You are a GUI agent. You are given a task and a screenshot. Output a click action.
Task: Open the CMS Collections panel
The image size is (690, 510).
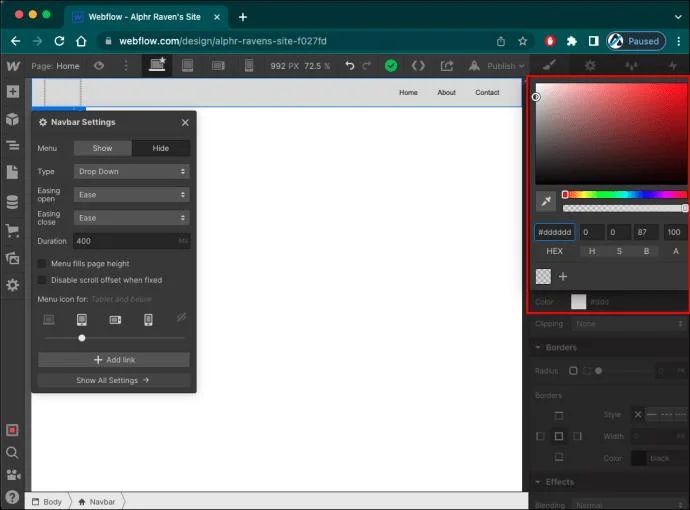[12, 202]
